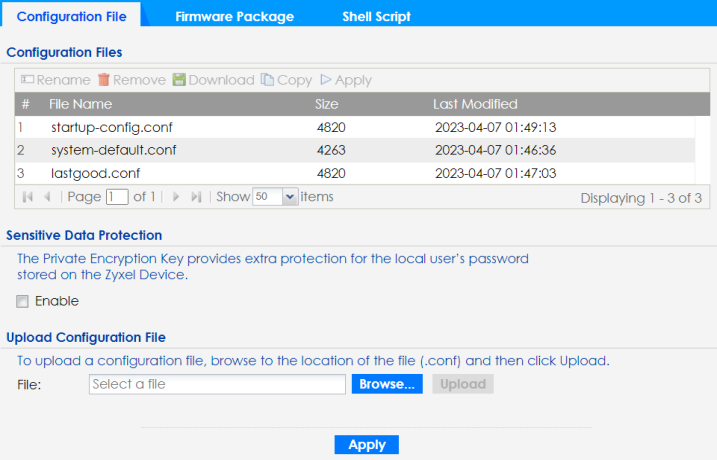Viewport: 717px width, 460px height.
Task: Enable Sensitive Data Protection checkbox
Action: (22, 301)
